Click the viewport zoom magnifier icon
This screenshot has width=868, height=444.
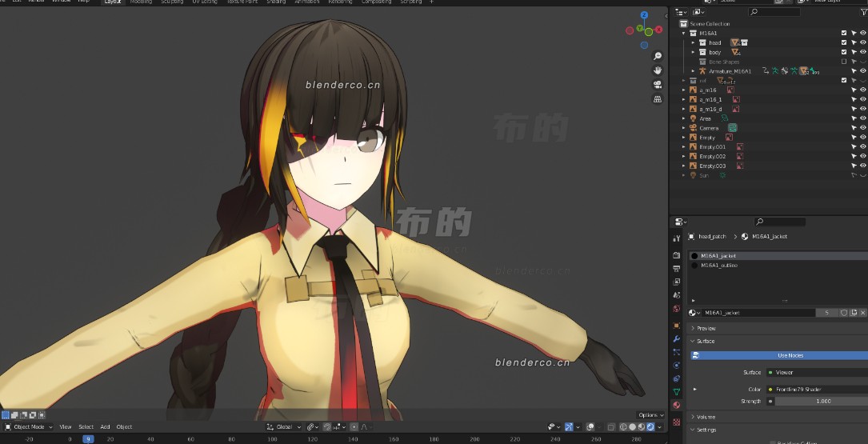pos(658,56)
